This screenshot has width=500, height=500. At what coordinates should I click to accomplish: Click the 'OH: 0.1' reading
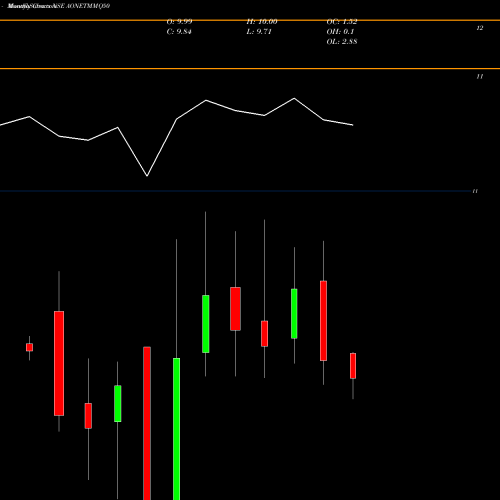click(x=340, y=32)
